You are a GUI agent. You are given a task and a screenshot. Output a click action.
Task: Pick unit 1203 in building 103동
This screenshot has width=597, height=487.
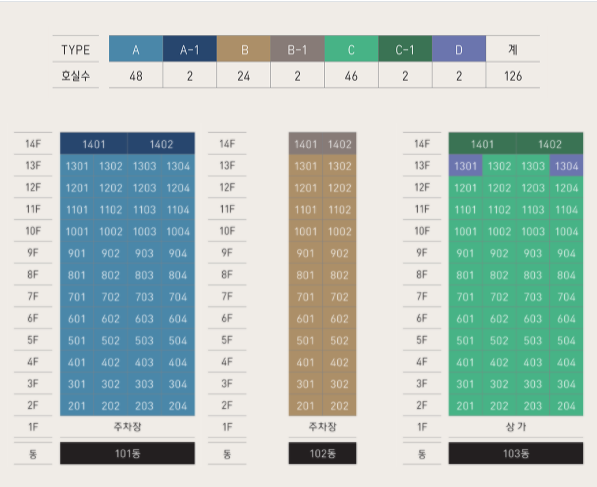pyautogui.click(x=533, y=188)
